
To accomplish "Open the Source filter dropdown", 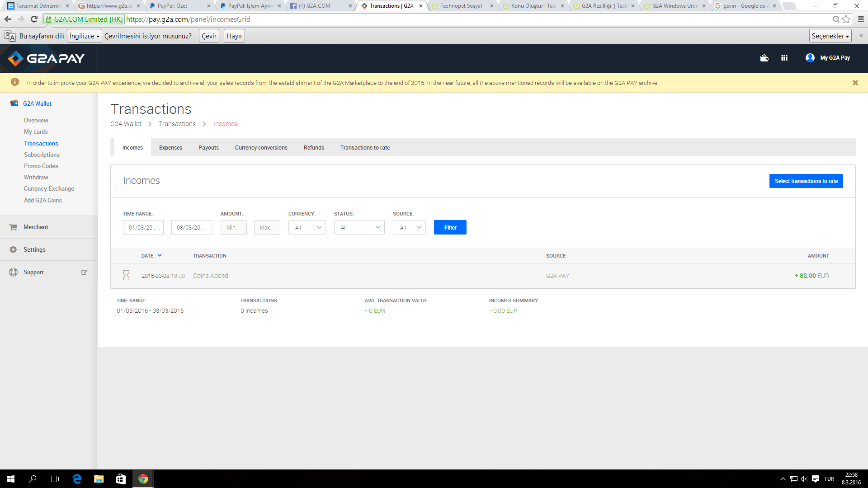I will tap(409, 227).
